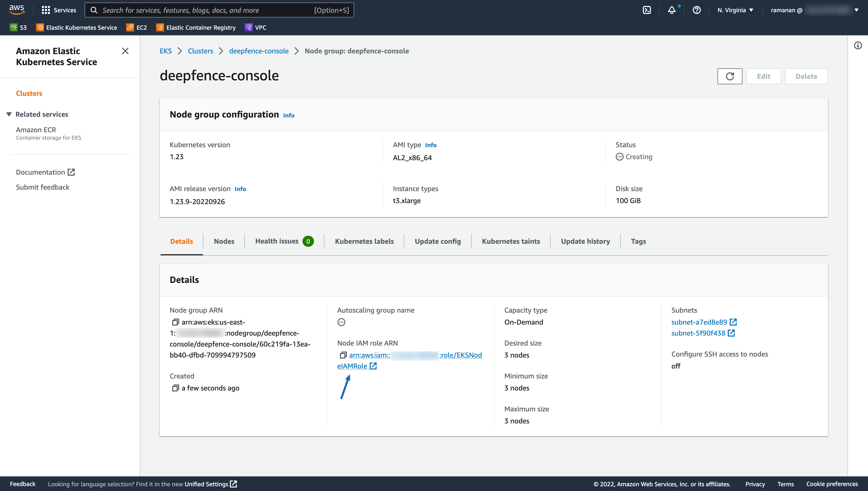The width and height of the screenshot is (868, 491).
Task: Open the Kubernetes labels tab
Action: point(364,242)
